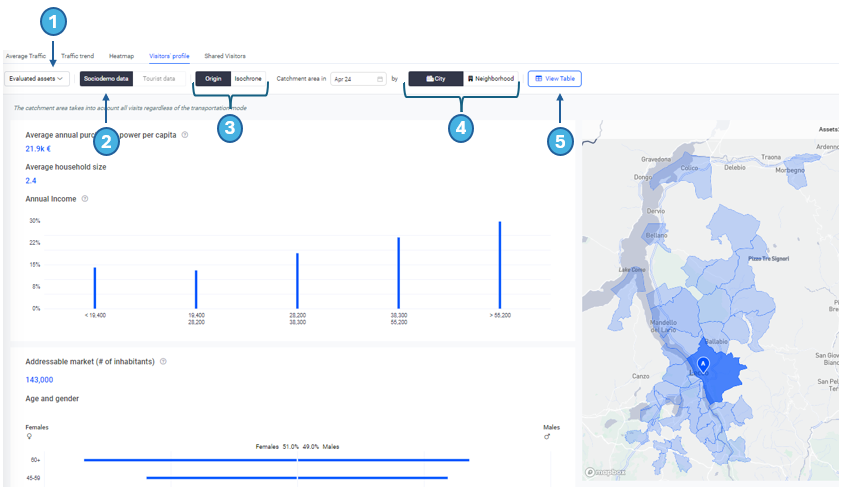This screenshot has height=487, width=841.
Task: Open the Apr 24 date picker
Action: coord(358,79)
